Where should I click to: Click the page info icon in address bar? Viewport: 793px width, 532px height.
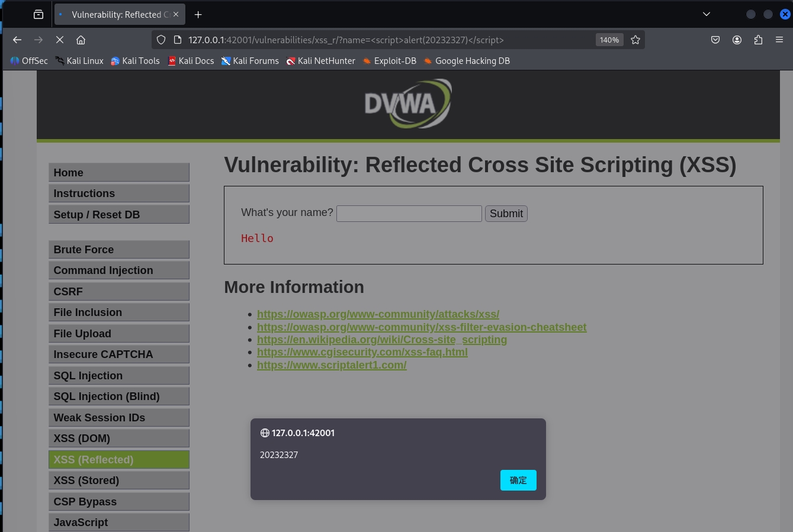click(x=177, y=40)
